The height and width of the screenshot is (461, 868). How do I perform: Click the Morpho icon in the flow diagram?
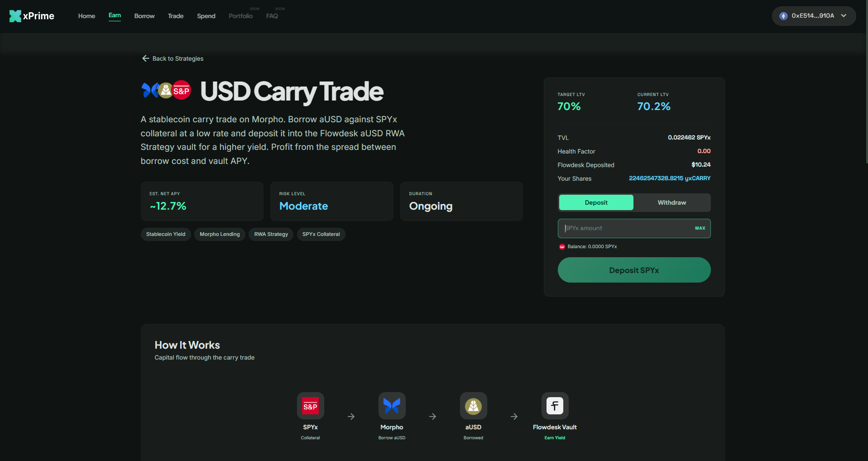[x=392, y=406]
